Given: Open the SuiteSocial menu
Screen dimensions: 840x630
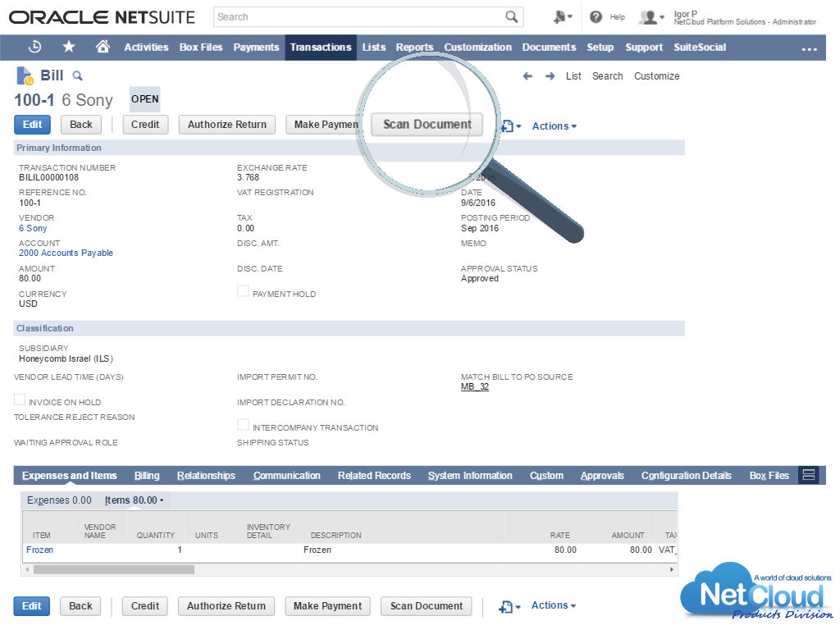Looking at the screenshot, I should pyautogui.click(x=700, y=47).
